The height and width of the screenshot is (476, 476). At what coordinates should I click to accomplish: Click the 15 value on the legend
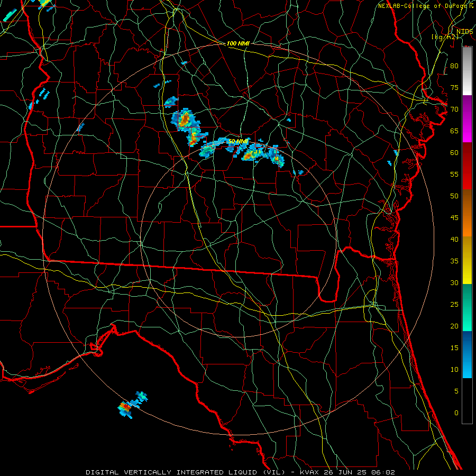(x=454, y=348)
